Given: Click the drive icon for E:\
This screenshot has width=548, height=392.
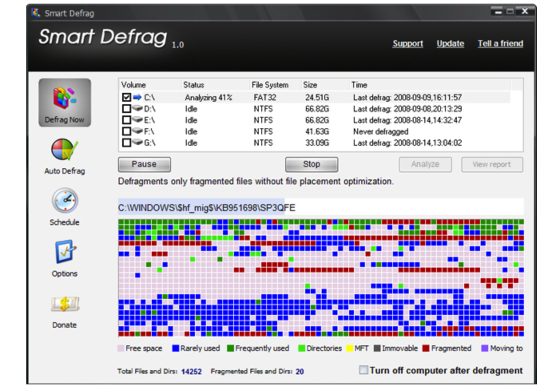Looking at the screenshot, I should [137, 119].
